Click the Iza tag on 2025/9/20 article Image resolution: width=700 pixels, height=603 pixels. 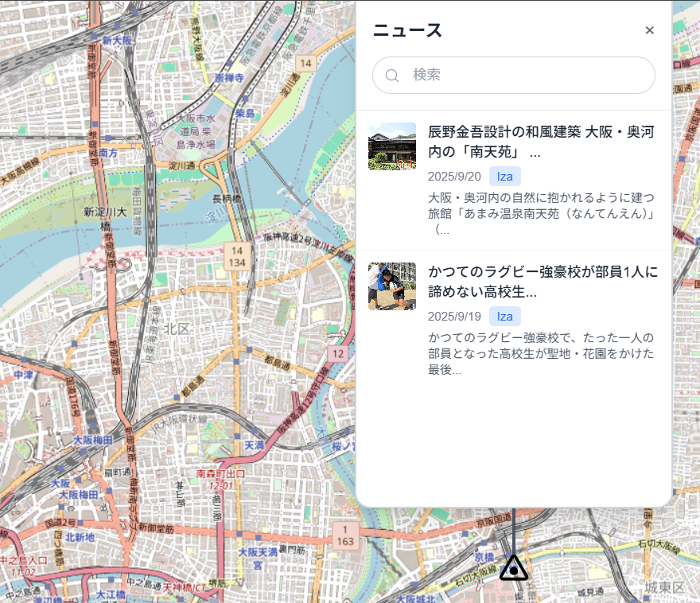click(x=505, y=177)
